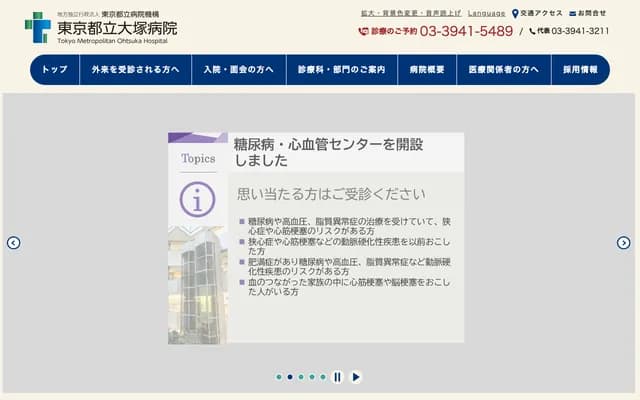Open 医療関係者の方へ menu
This screenshot has height=400, width=640.
tap(504, 69)
